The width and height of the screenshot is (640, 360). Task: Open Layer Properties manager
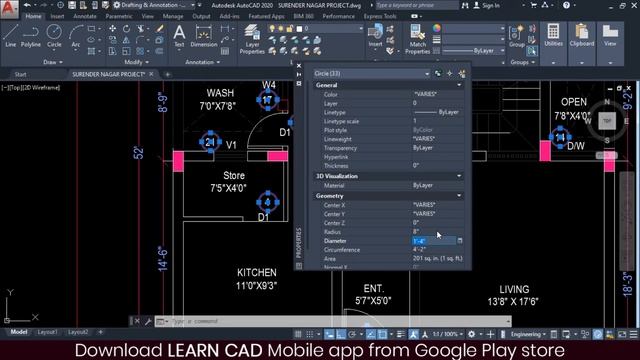[x=252, y=39]
